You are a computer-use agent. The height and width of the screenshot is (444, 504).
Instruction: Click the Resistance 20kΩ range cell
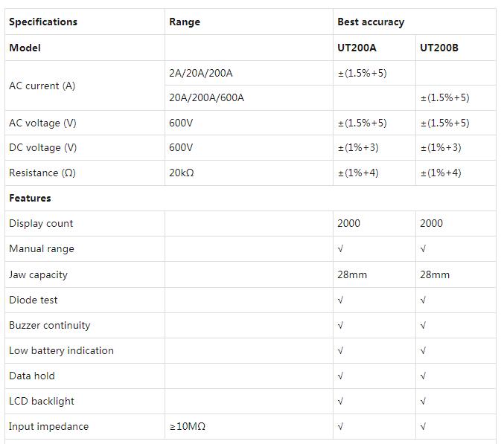point(182,173)
